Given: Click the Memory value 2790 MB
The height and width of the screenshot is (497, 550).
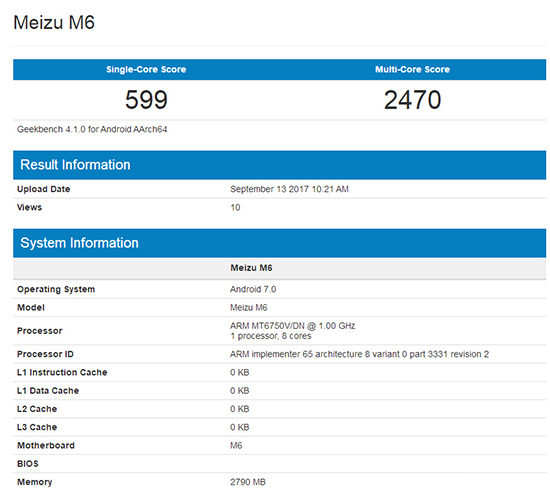Looking at the screenshot, I should (248, 482).
